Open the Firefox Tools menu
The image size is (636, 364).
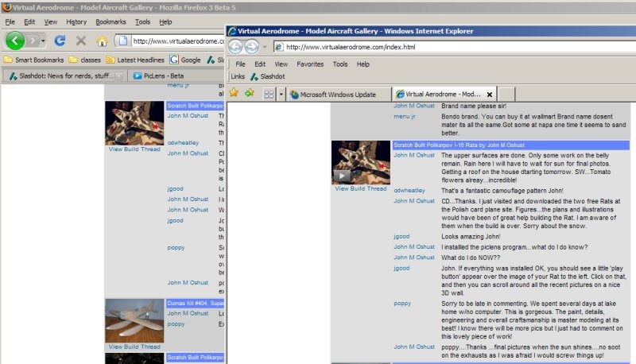(x=142, y=22)
